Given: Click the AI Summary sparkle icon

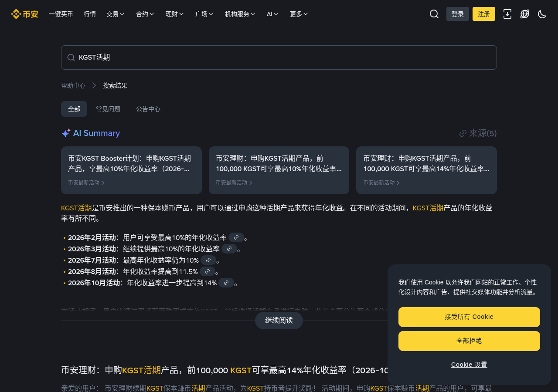Looking at the screenshot, I should [66, 133].
